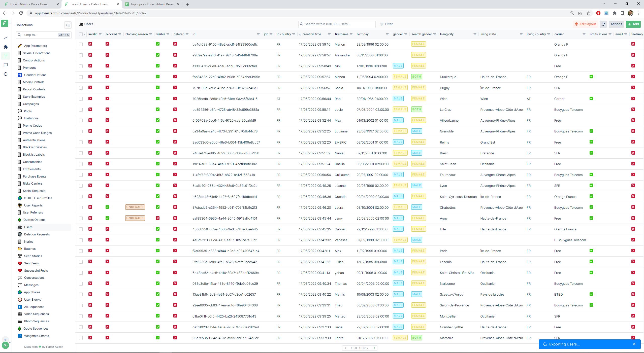
Task: Tick the checkbox for Laura's row
Action: [x=81, y=207]
